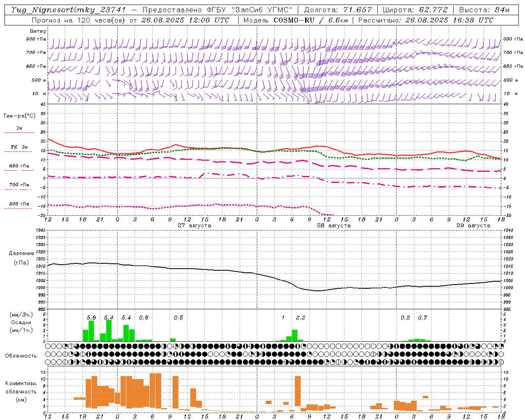525x420 pixels.
Task: Click the Высота: 84м value
Action: (x=484, y=10)
